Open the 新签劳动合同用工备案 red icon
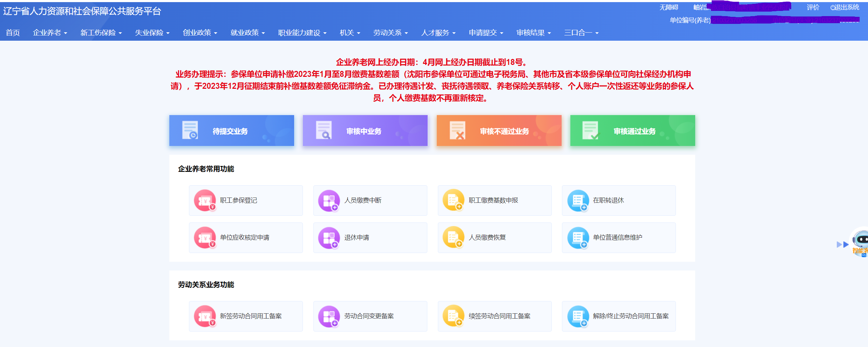868x347 pixels. click(205, 316)
